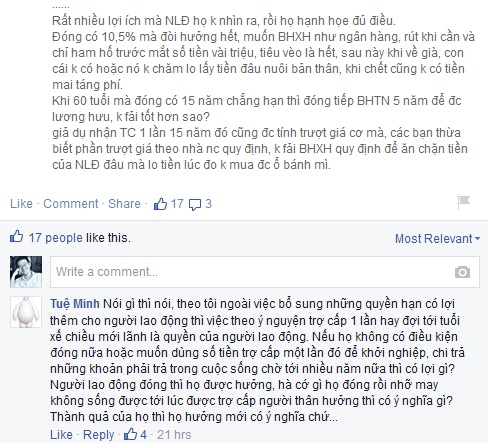Like Tuệ Minh's comment
The image size is (490, 443).
pos(61,435)
